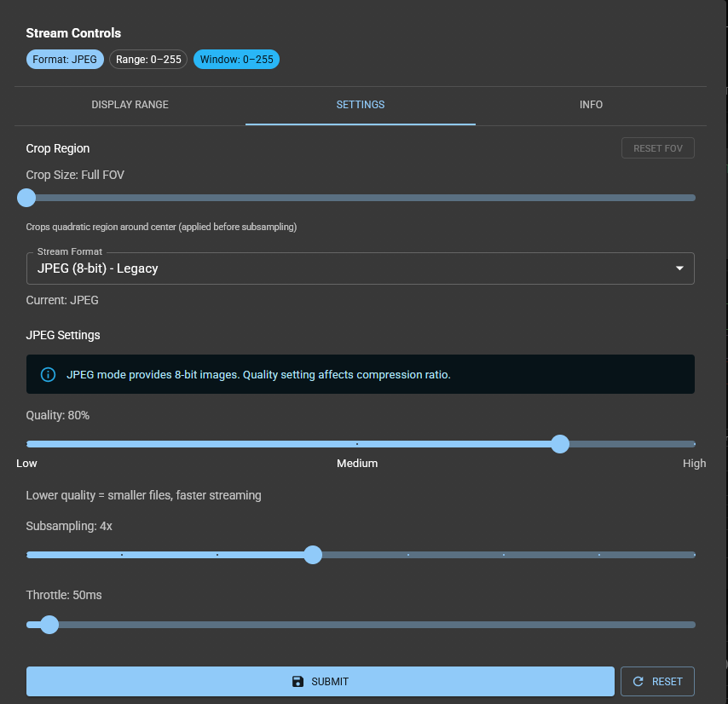The height and width of the screenshot is (704, 728).
Task: Click the Crop Size slider handle
Action: point(26,198)
